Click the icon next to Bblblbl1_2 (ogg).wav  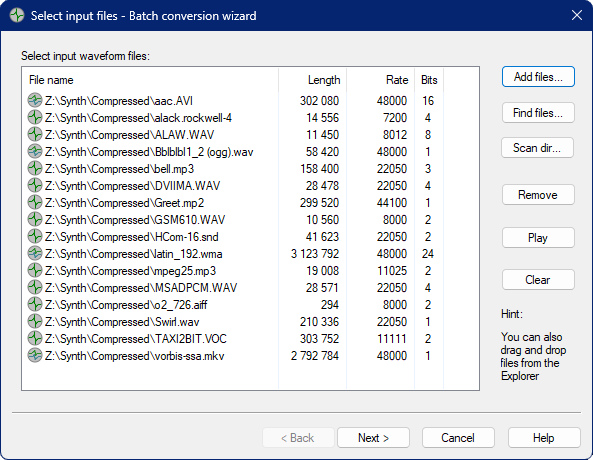click(x=35, y=152)
